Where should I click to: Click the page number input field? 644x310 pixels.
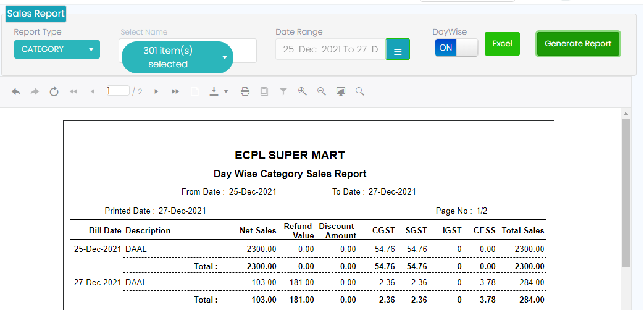click(x=117, y=91)
